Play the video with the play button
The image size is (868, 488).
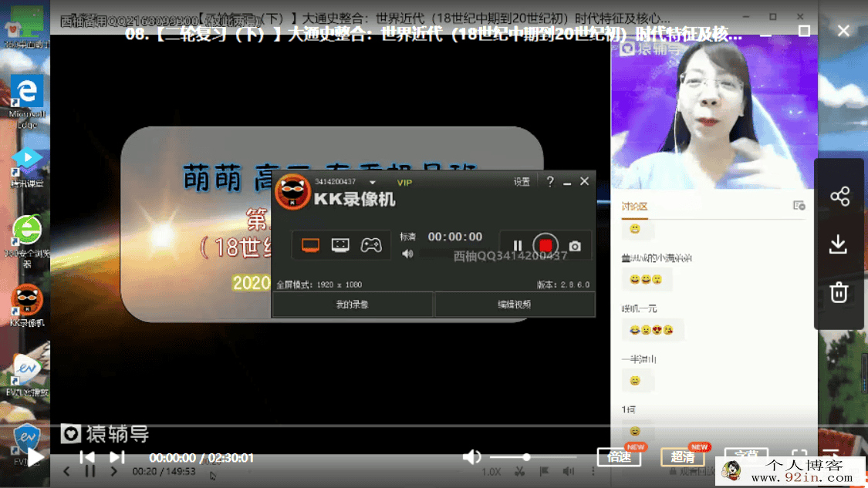[35, 458]
